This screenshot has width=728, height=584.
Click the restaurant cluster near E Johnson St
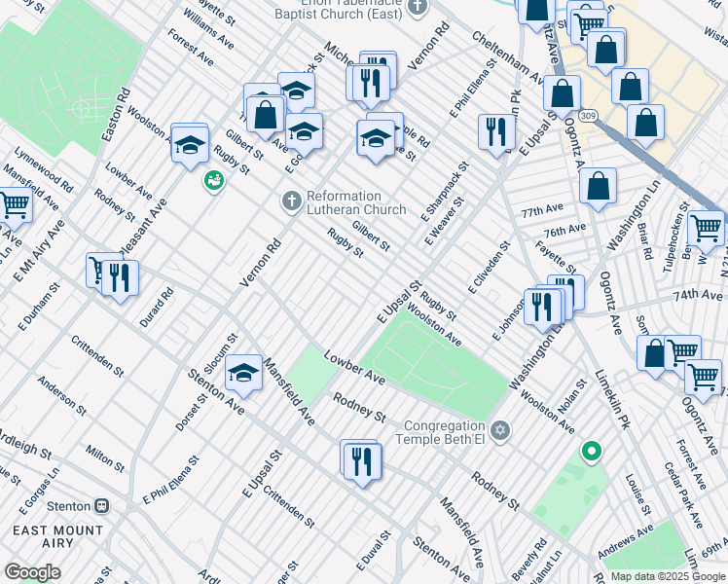[x=547, y=306]
